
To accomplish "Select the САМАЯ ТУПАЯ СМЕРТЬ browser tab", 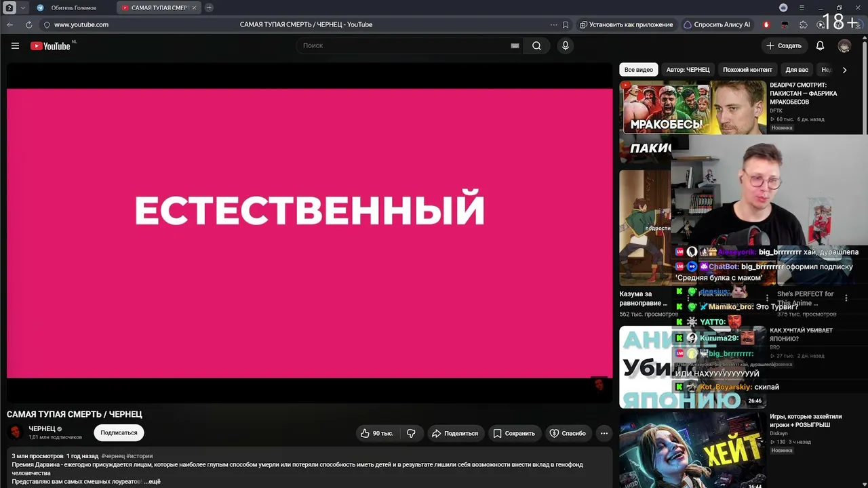I will point(159,7).
